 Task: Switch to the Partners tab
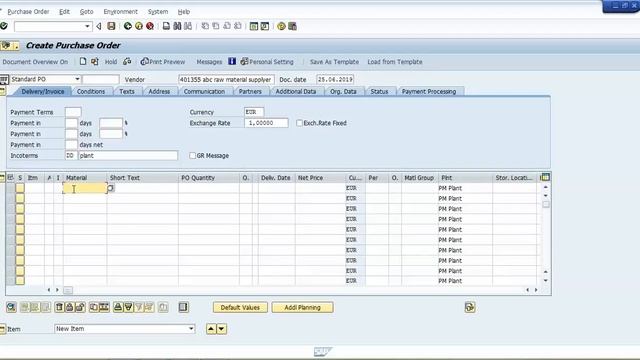[x=250, y=91]
